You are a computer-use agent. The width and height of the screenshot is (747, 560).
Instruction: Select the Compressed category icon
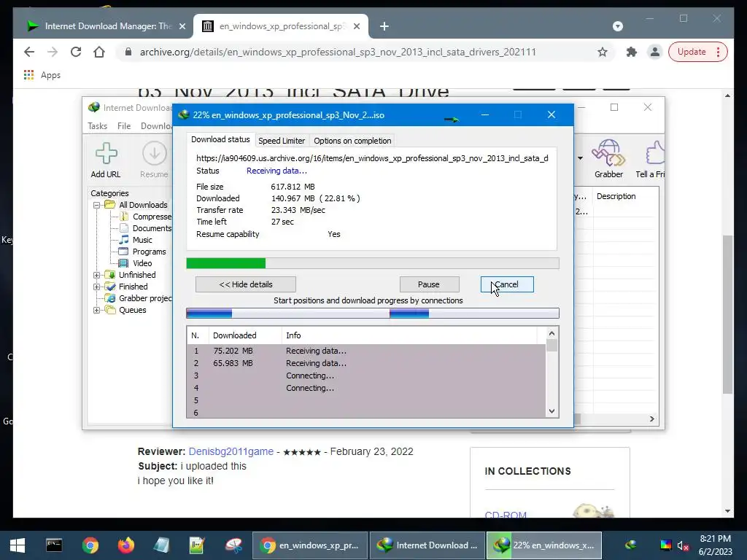(124, 217)
